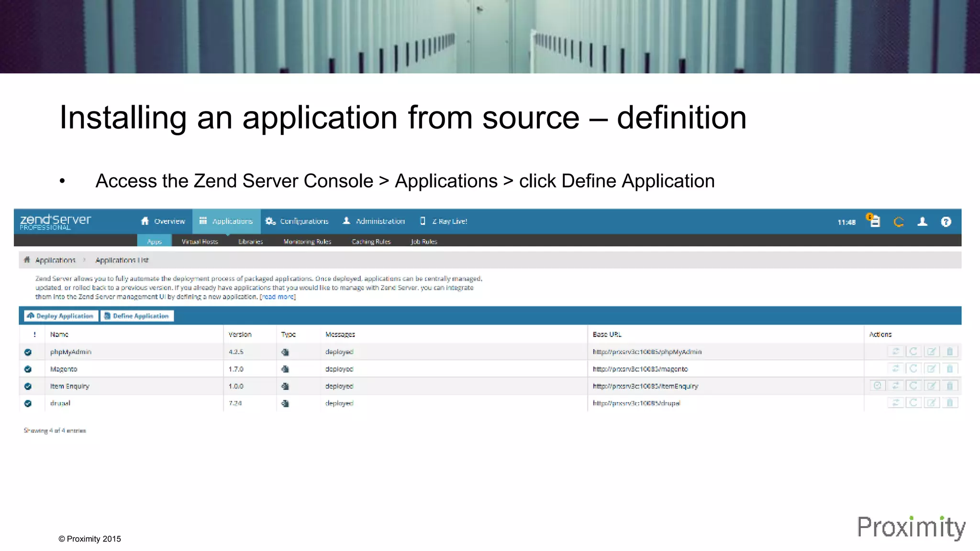The image size is (980, 551).
Task: Click the delete trash icon for phpMyAdmin
Action: (x=949, y=352)
